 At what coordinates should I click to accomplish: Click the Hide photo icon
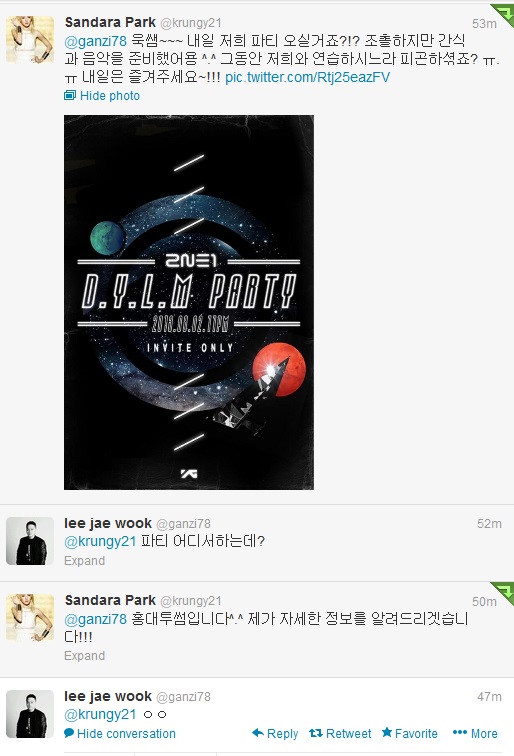[x=70, y=95]
